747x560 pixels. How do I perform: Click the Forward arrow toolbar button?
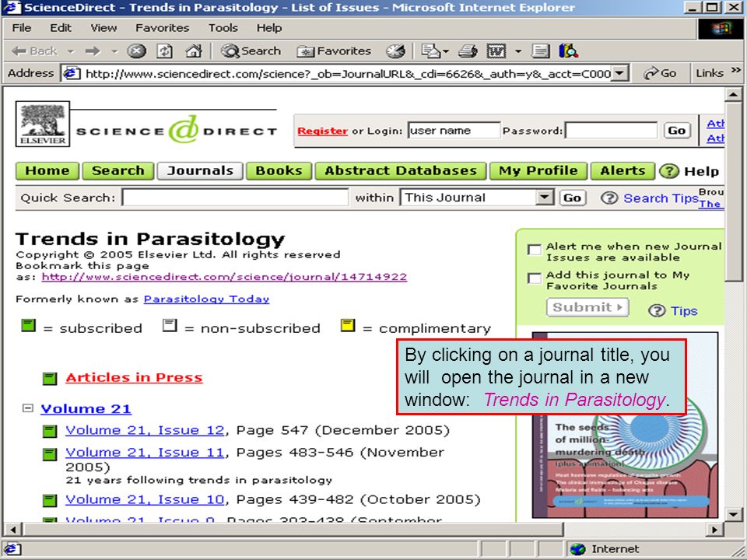click(x=93, y=51)
